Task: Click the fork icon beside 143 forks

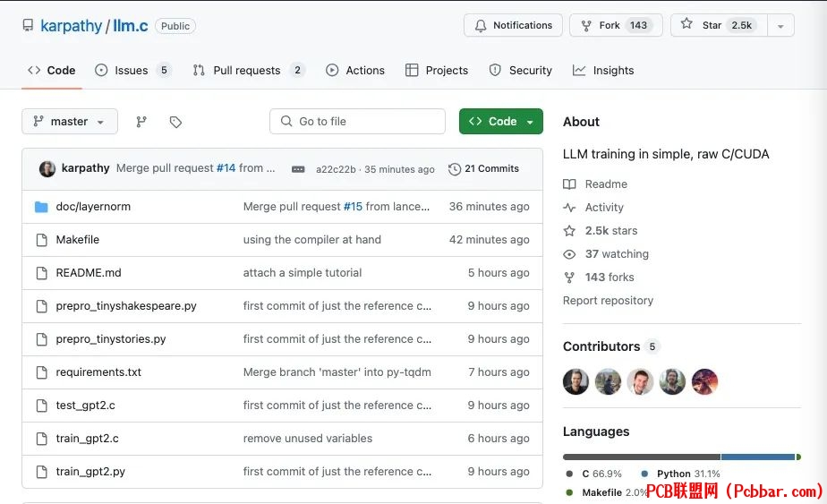Action: pos(569,278)
